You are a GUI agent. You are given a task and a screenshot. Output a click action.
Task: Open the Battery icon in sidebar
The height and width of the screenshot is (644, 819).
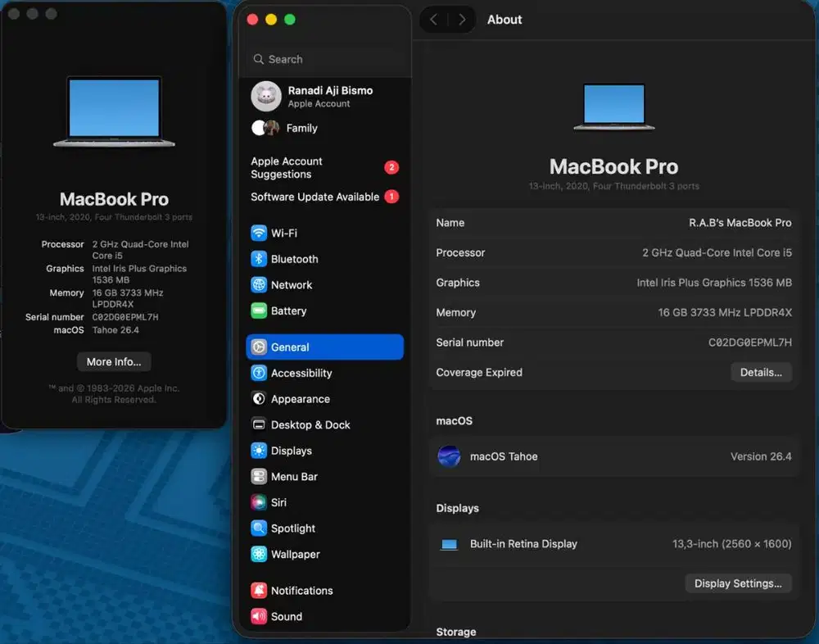(259, 311)
